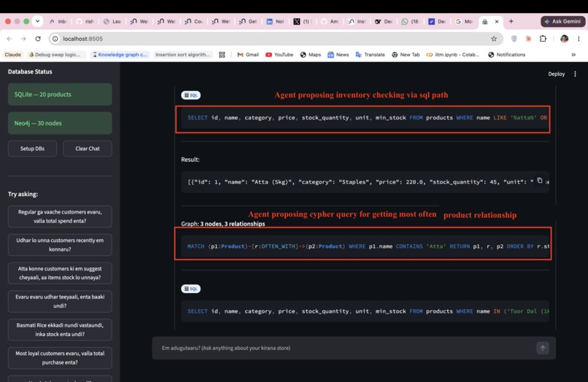Viewport: 588px width, 382px height.
Task: Click 'Graph: 3 nodes, 3 relationships' text
Action: (x=223, y=224)
